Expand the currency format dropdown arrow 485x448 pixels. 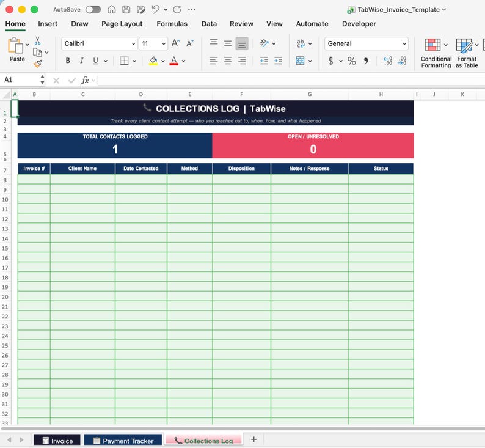tap(341, 61)
